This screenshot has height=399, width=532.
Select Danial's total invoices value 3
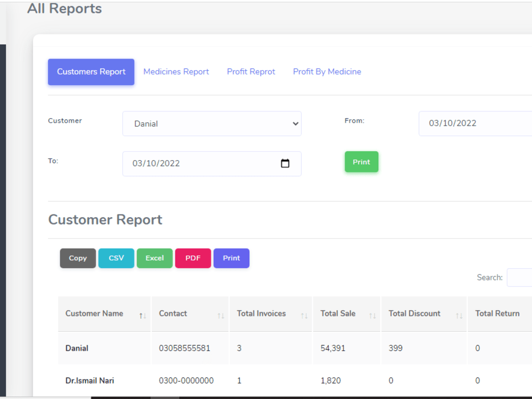click(x=239, y=348)
